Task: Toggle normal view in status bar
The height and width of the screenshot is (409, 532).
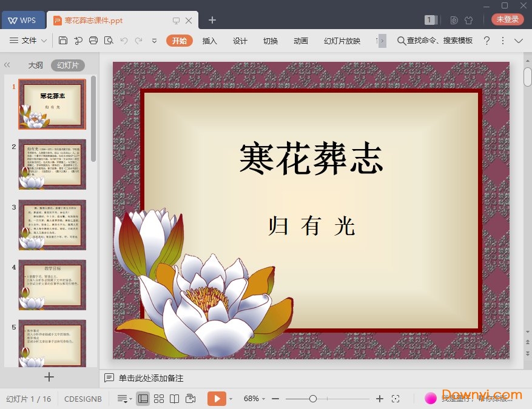Action: point(143,399)
